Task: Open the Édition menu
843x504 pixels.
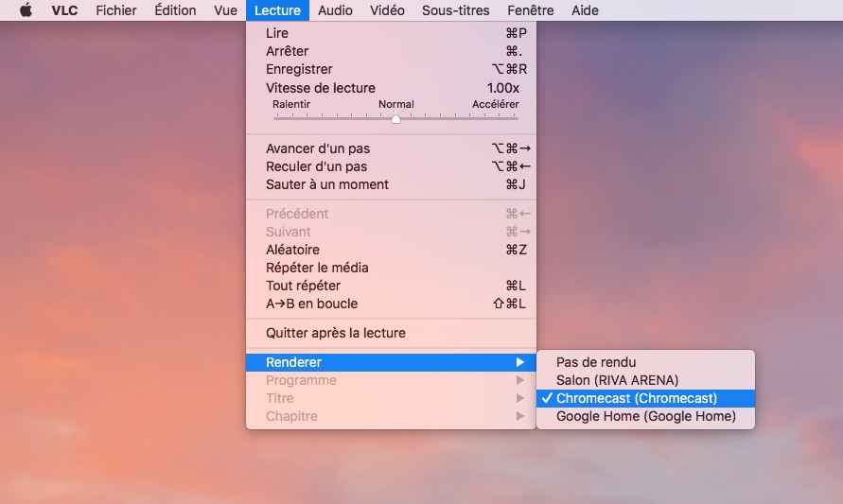Action: pyautogui.click(x=175, y=10)
